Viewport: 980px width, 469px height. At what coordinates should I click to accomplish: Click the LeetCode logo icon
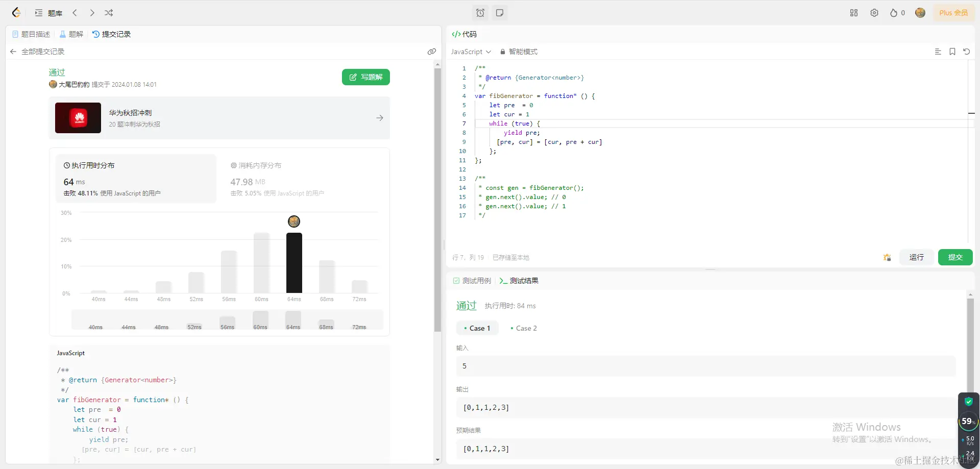pos(16,13)
